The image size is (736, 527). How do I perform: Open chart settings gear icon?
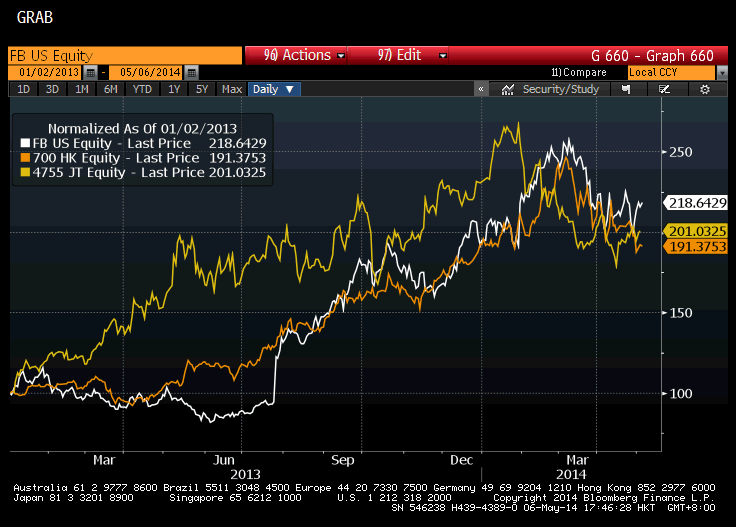(x=704, y=89)
